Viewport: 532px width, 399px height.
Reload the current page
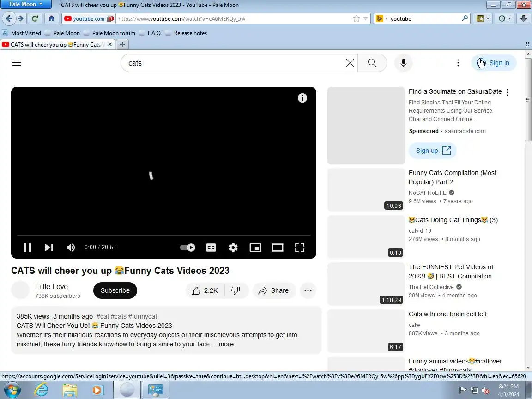pos(35,18)
